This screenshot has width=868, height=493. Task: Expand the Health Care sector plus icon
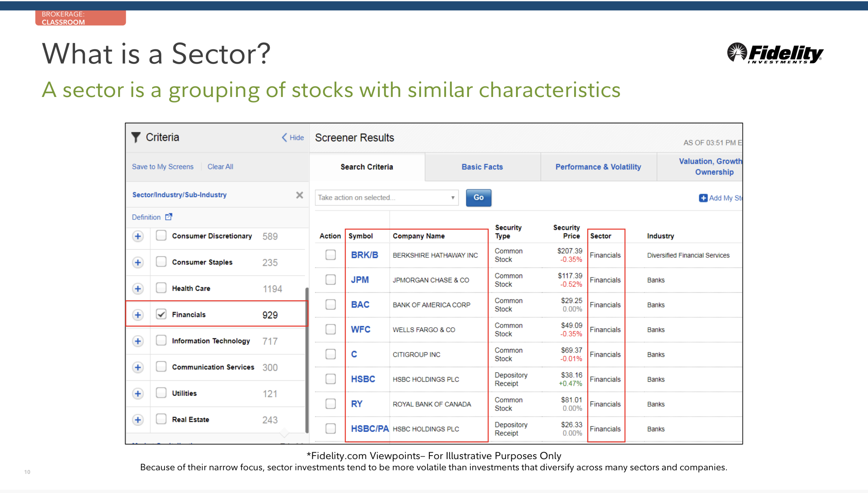[138, 289]
